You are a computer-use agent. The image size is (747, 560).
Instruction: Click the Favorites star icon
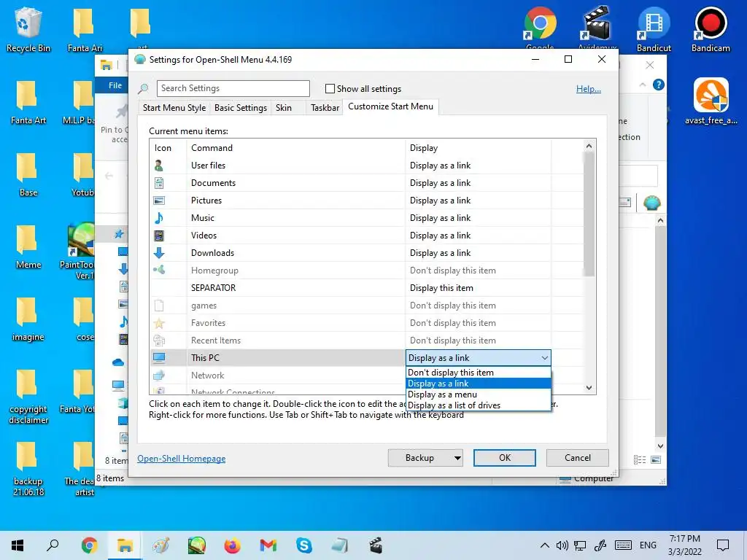click(158, 323)
